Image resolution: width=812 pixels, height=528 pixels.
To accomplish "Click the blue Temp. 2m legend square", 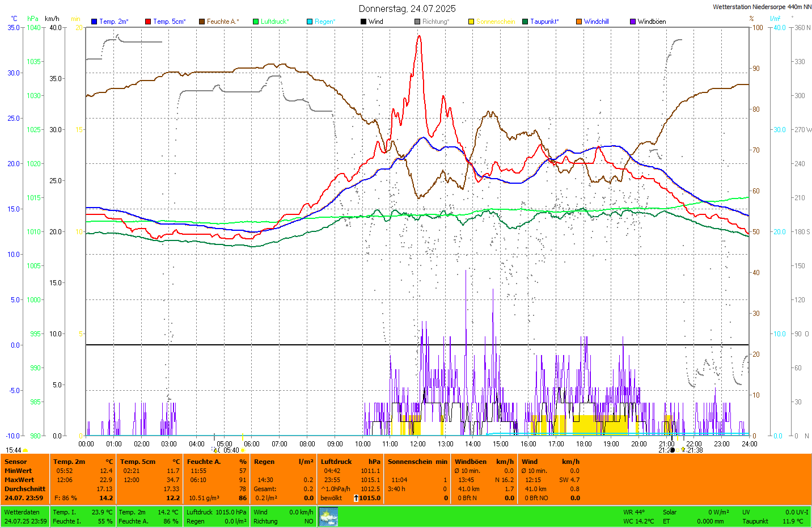I will [94, 22].
